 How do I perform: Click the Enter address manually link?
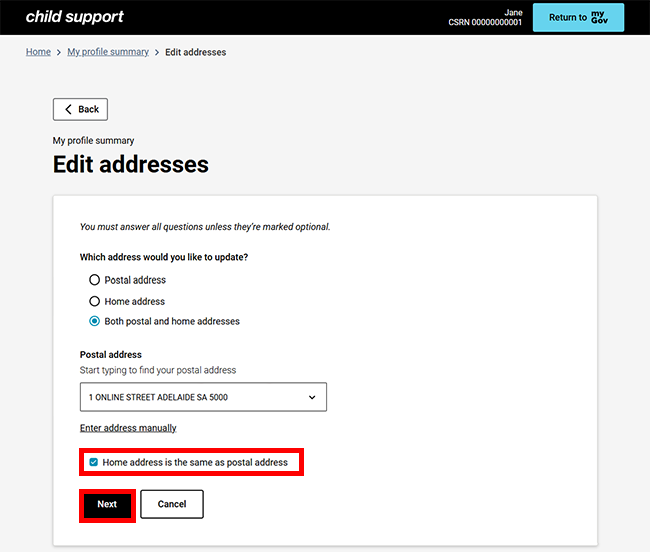[x=128, y=428]
